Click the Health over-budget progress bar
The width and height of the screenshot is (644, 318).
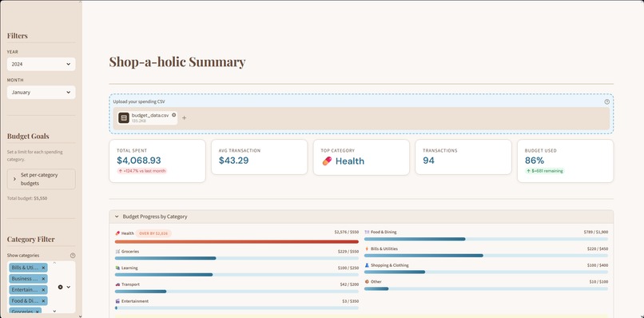(237, 241)
